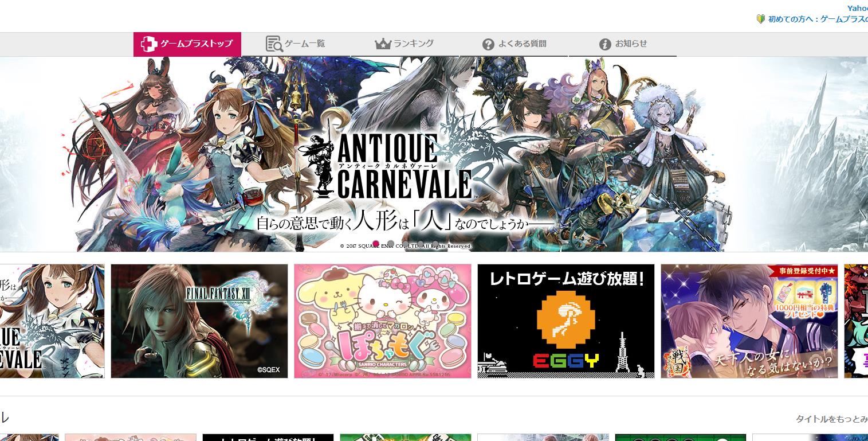Screen dimensions: 868x441
Task: Open the Yahoo link in the top corner
Action: [x=858, y=8]
